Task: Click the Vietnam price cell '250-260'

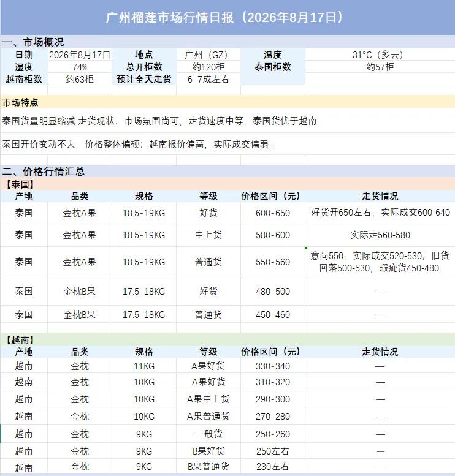Action: pos(273,434)
